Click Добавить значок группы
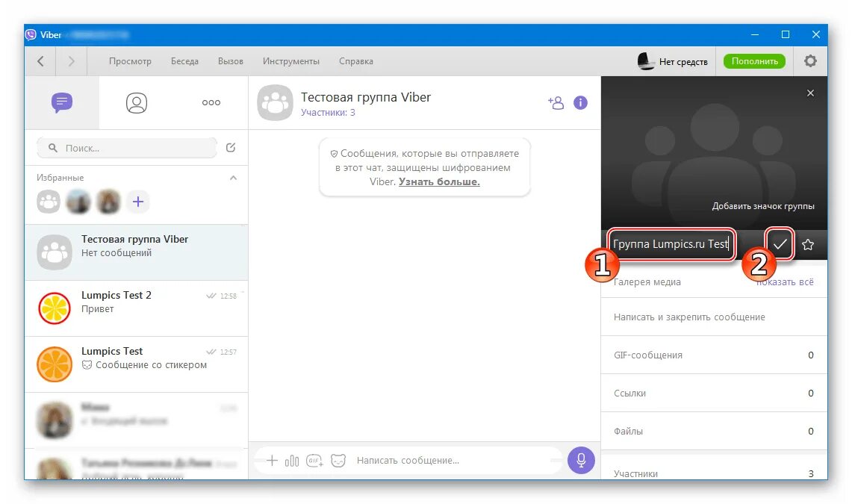The width and height of the screenshot is (852, 504). pyautogui.click(x=763, y=206)
